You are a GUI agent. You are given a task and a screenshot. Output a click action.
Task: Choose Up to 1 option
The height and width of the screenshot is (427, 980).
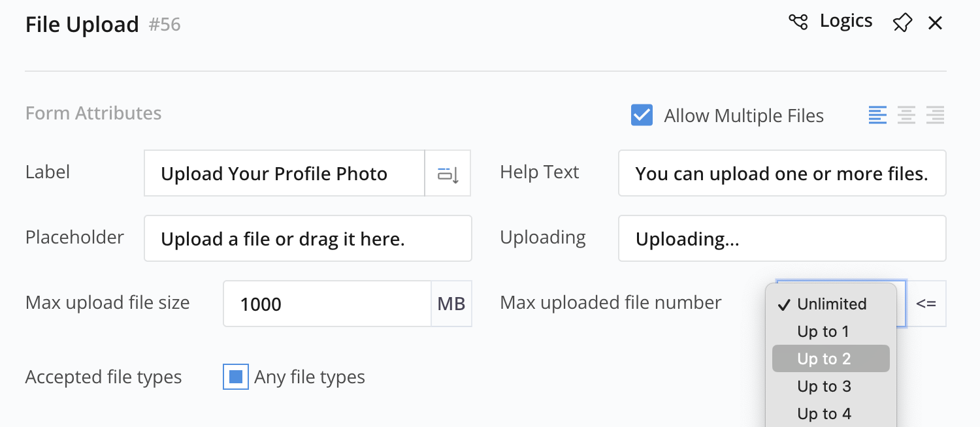pos(823,332)
